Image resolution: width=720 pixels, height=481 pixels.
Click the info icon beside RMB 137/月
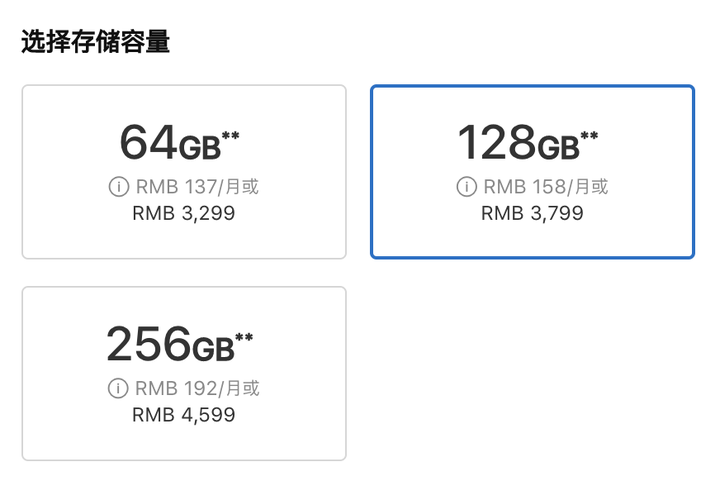[116, 187]
